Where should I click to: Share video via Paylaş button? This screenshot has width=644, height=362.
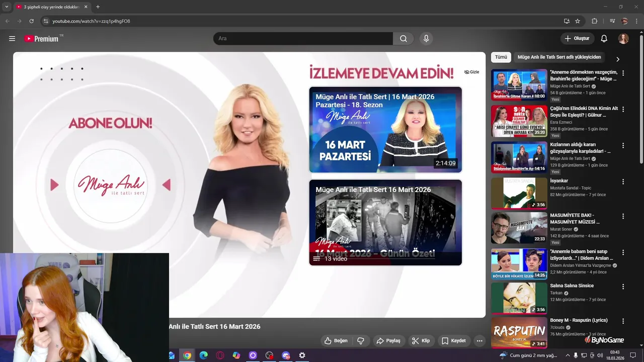point(388,341)
